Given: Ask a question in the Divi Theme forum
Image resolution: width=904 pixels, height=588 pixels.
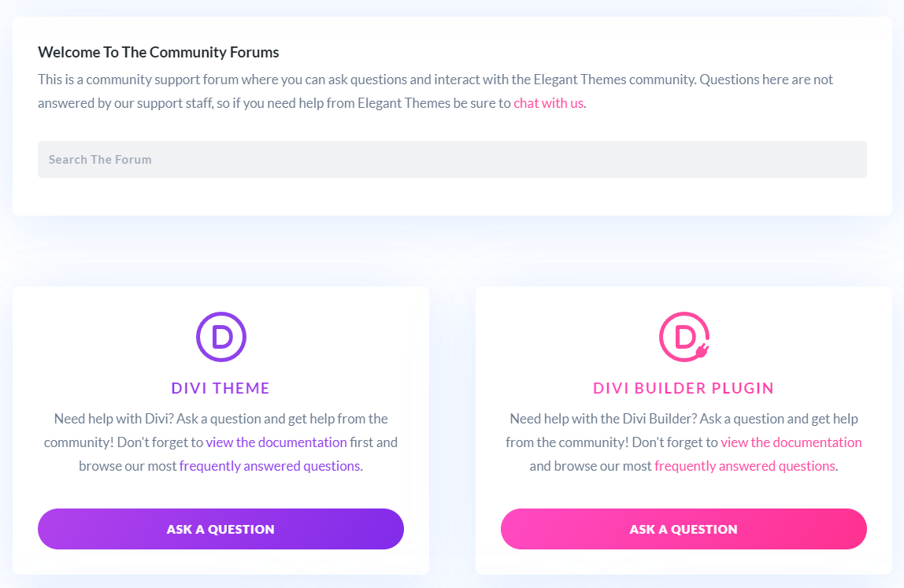Looking at the screenshot, I should (220, 529).
